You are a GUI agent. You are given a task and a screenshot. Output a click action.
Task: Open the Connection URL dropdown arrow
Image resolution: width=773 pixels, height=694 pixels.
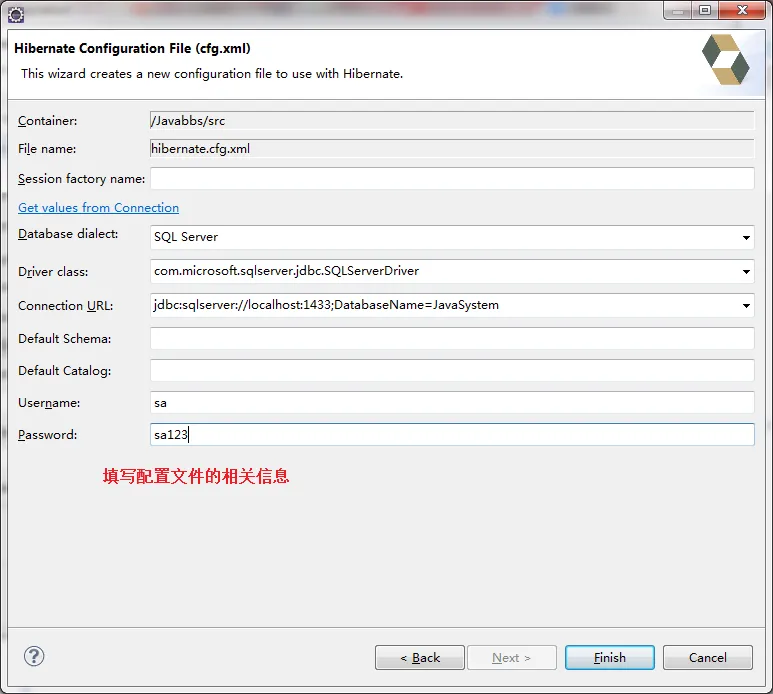pyautogui.click(x=746, y=306)
